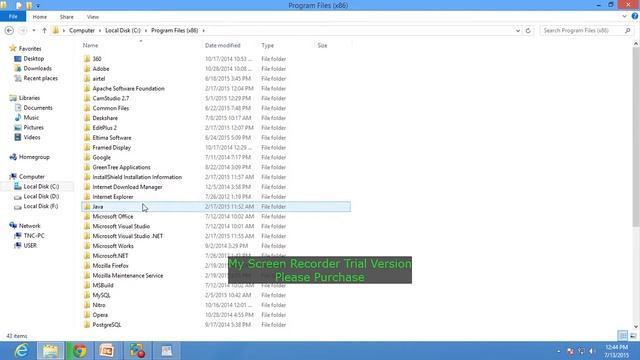Click the Java folder icon

87,207
